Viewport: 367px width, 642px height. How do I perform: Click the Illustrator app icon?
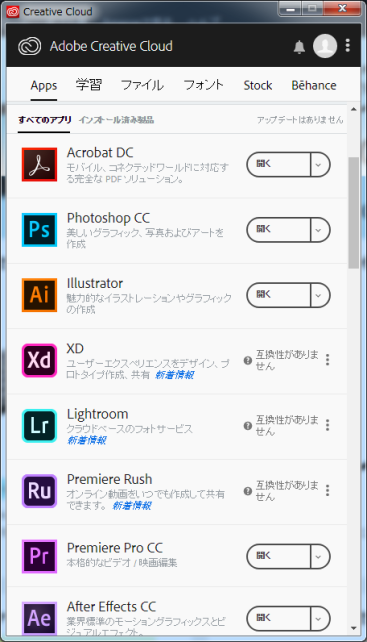click(x=39, y=295)
